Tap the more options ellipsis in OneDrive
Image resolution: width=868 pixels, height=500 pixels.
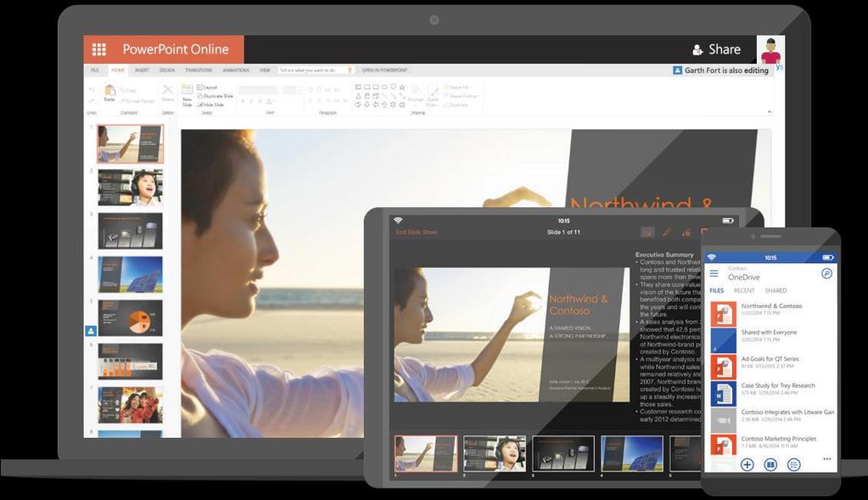(x=827, y=459)
